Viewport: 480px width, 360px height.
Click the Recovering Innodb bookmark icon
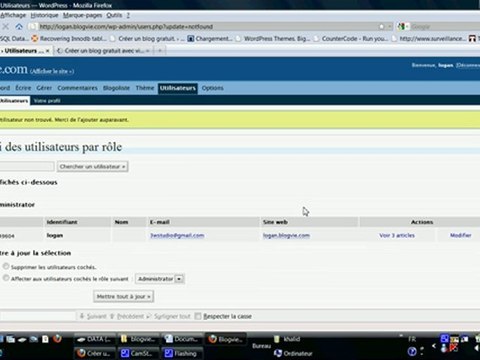point(35,39)
